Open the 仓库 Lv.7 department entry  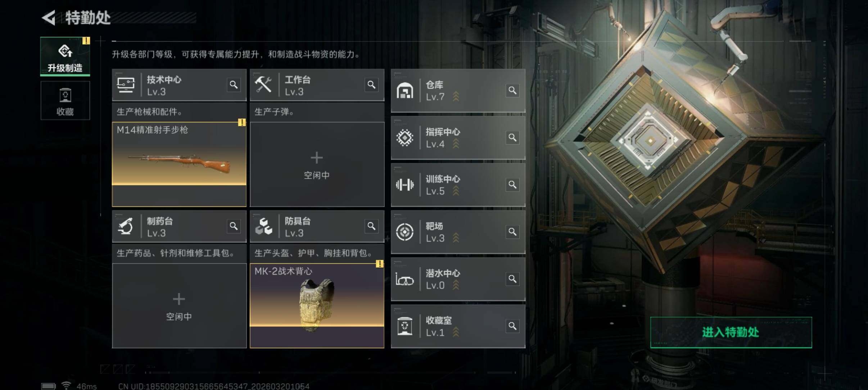point(458,91)
